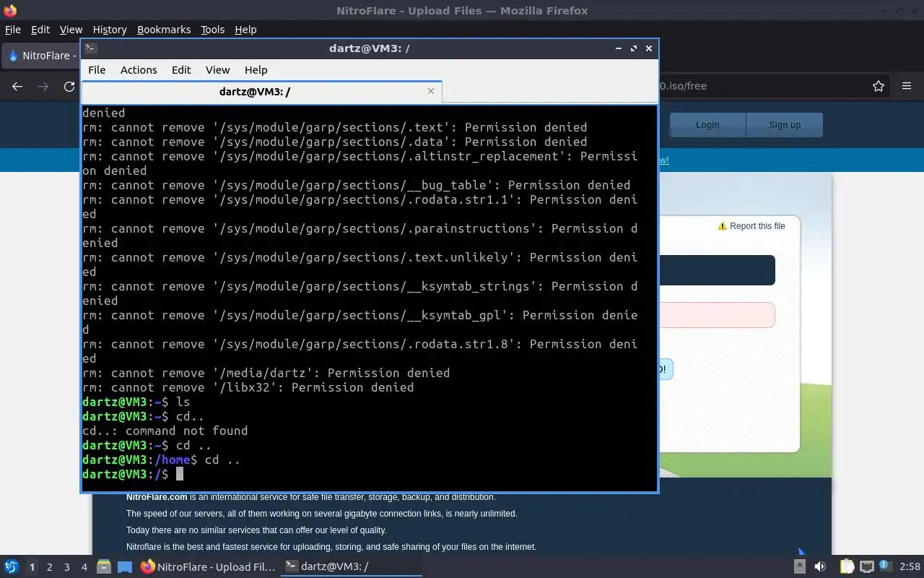The width and height of the screenshot is (924, 578).
Task: Click the NitroFlare Sign up button
Action: point(785,125)
